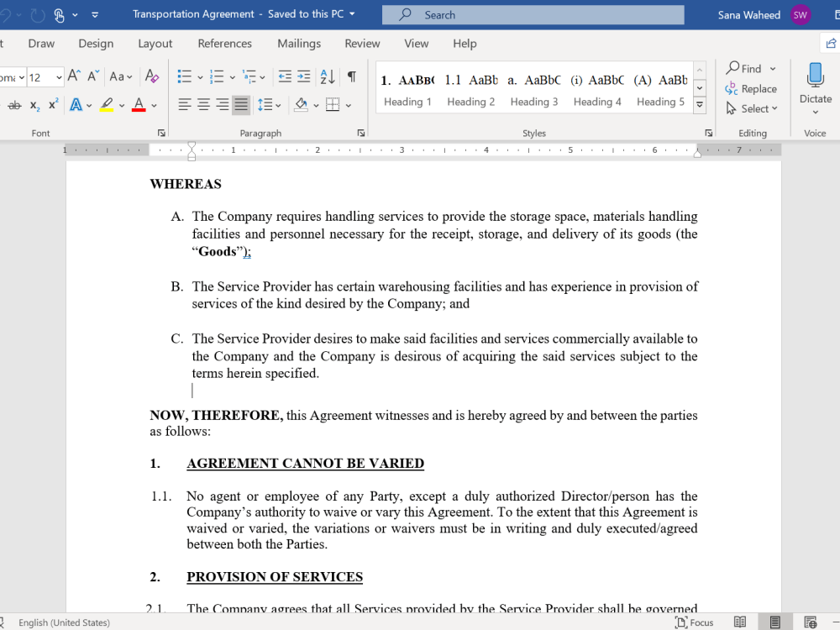Open the Design tab

(96, 44)
